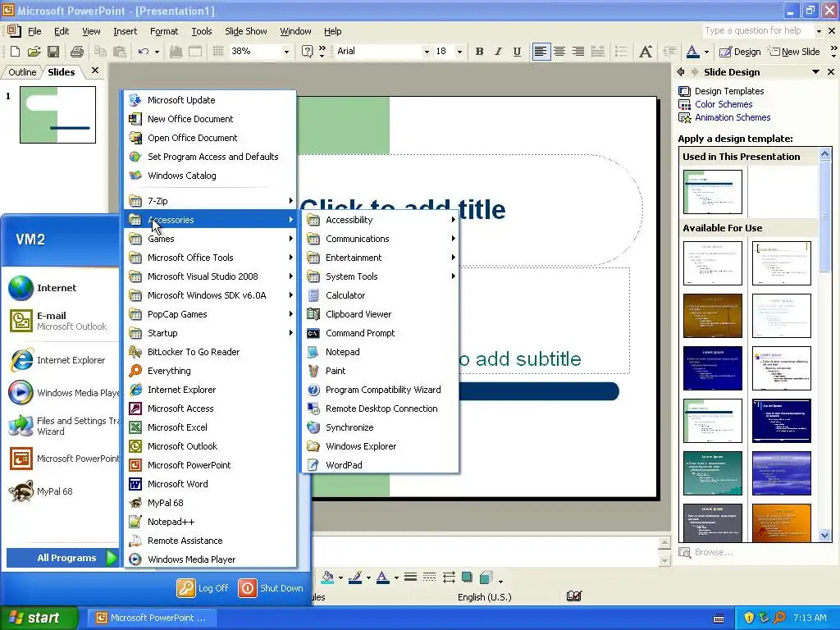Open the Slide Design task pane dropdown arrow
The width and height of the screenshot is (840, 630).
click(x=815, y=72)
